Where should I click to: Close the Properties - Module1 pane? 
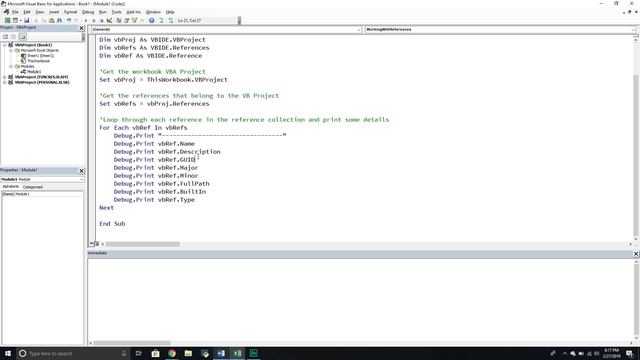pyautogui.click(x=81, y=171)
